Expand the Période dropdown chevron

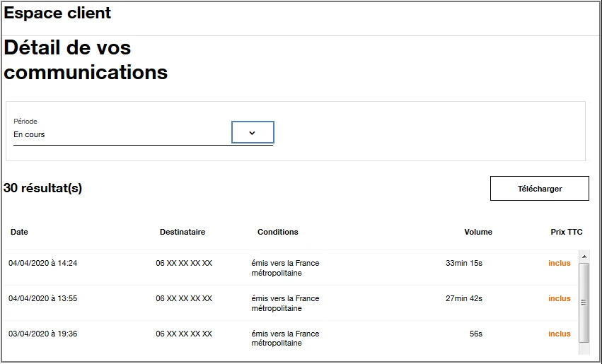253,132
